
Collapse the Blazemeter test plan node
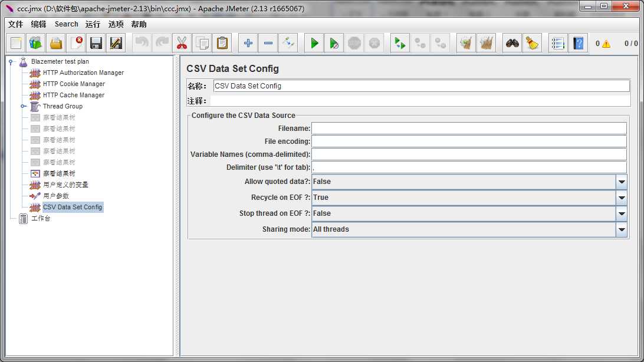(11, 62)
